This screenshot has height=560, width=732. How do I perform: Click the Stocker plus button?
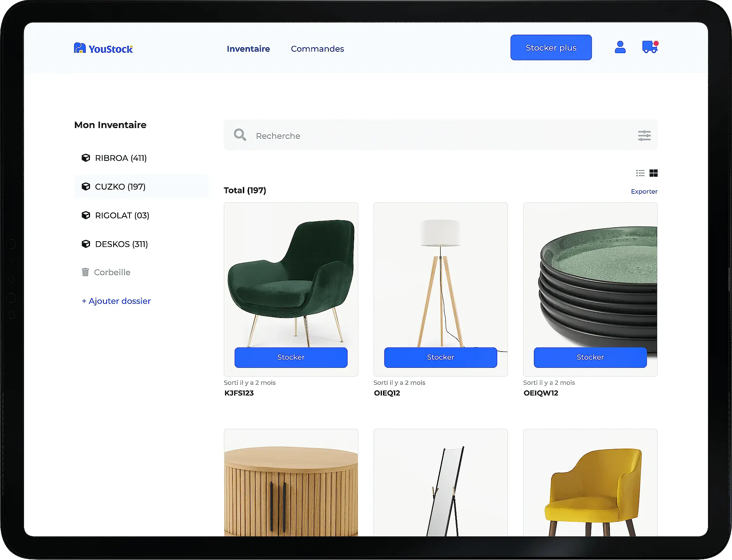click(551, 47)
